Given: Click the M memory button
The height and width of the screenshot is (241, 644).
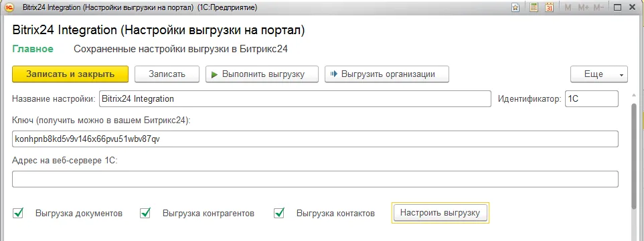Looking at the screenshot, I should (x=568, y=8).
